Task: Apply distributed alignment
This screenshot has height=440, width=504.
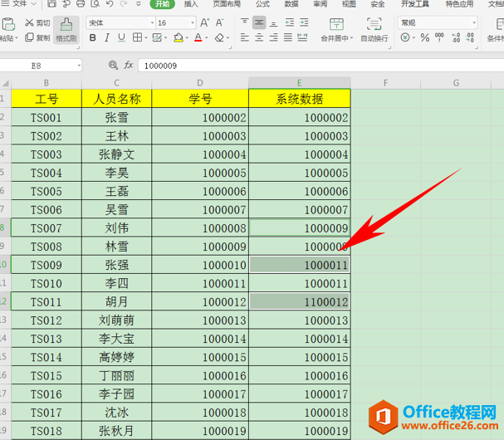Action: coord(302,37)
